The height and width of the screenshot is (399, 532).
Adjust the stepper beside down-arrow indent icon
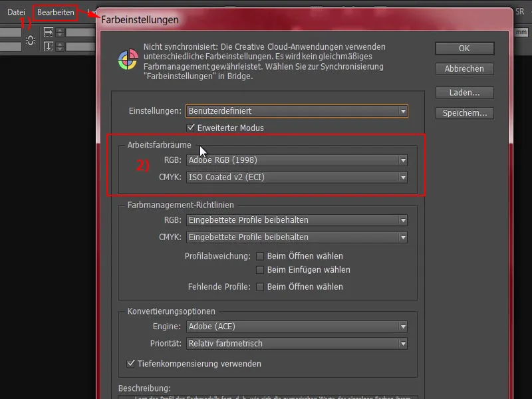pos(60,47)
